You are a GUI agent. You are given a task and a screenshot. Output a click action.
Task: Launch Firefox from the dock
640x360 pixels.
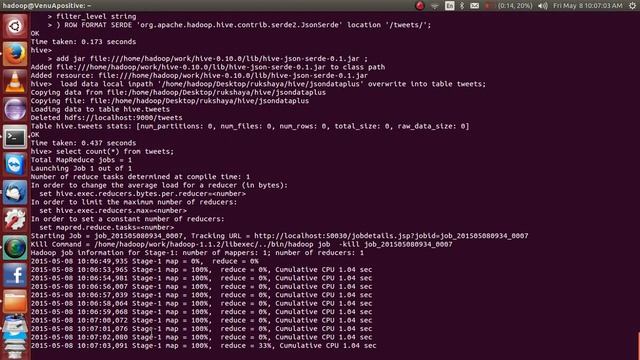click(x=15, y=54)
